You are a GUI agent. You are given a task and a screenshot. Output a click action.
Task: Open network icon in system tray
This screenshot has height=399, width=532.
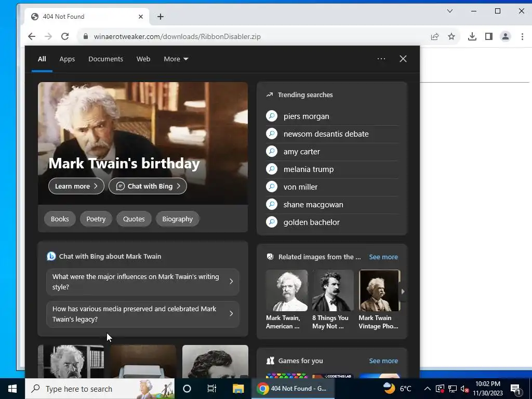(453, 389)
